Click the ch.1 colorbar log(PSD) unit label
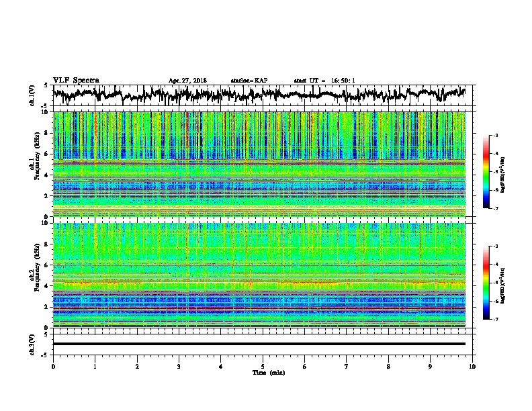This screenshot has width=532, height=411. tap(503, 175)
